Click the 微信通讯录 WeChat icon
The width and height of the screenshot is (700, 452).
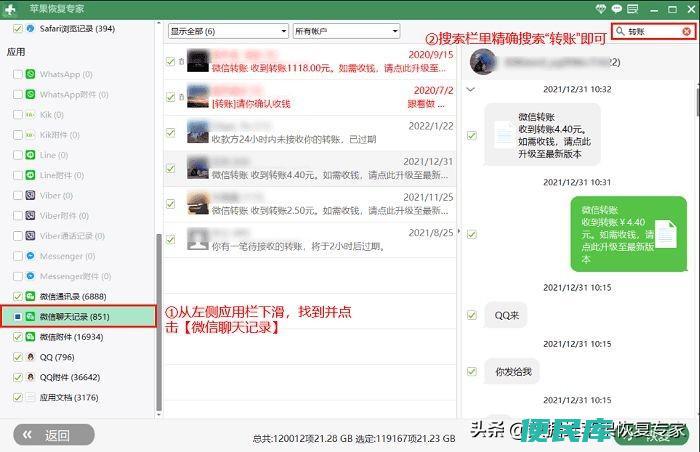point(30,296)
